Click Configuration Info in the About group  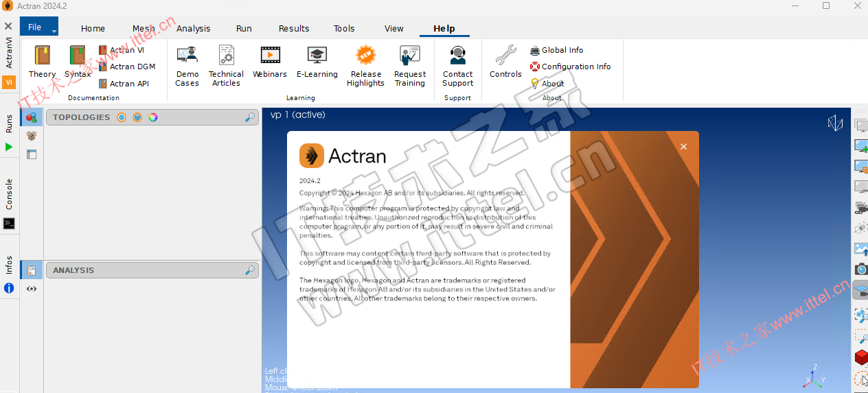pos(575,67)
